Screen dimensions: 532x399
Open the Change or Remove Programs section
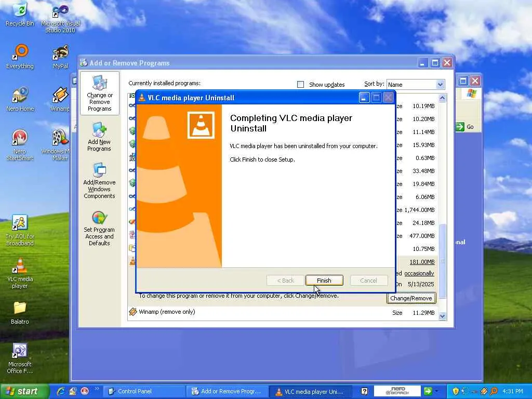[99, 94]
